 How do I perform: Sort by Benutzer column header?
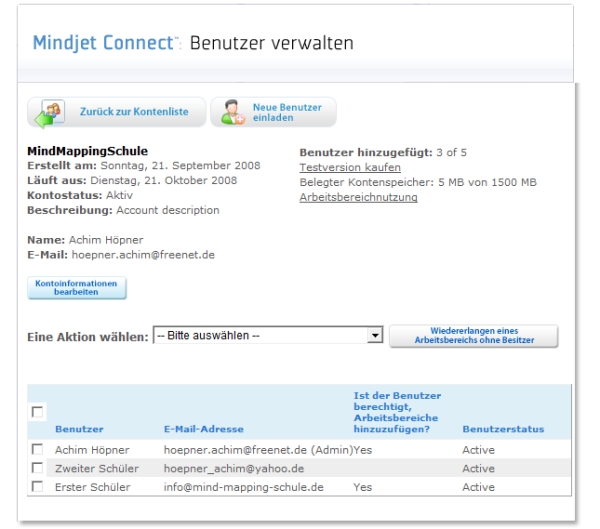pos(79,429)
